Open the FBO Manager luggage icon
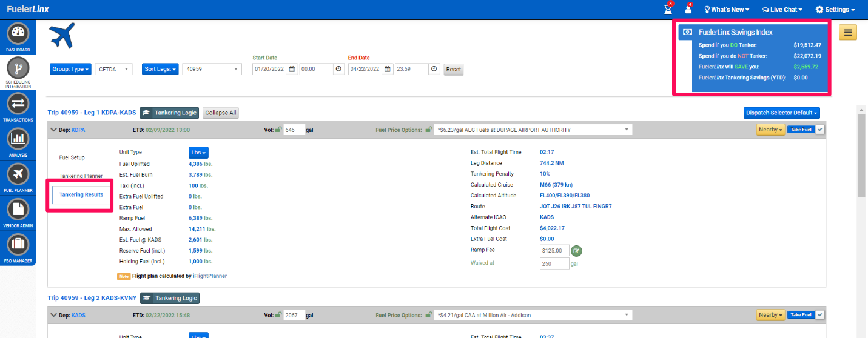Screen dimensions: 868x338 tap(18, 245)
